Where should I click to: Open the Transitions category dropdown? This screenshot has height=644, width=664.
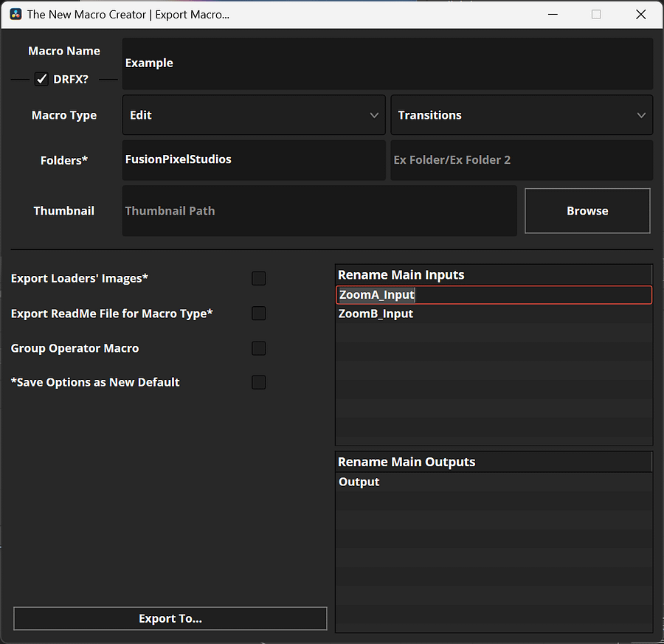click(x=522, y=115)
